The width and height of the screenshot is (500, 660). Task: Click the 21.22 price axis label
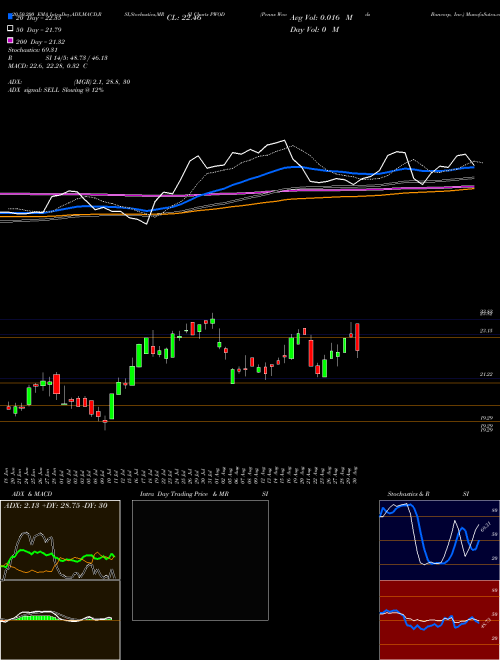pyautogui.click(x=486, y=374)
